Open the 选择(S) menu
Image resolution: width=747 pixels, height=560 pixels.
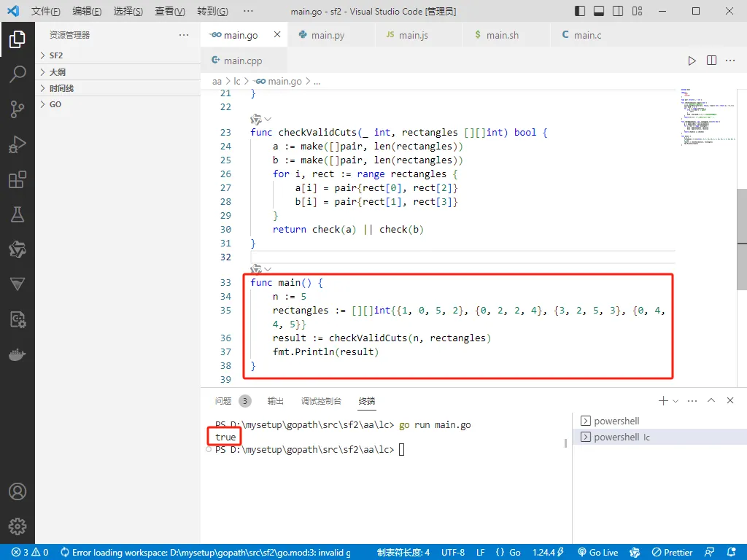point(128,11)
